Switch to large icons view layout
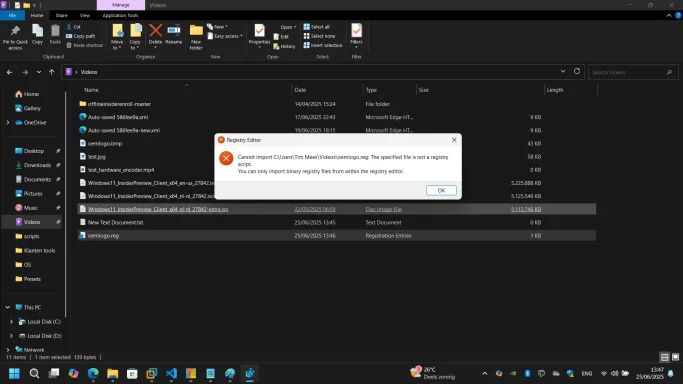Screen dimensions: 683x384 675,357
